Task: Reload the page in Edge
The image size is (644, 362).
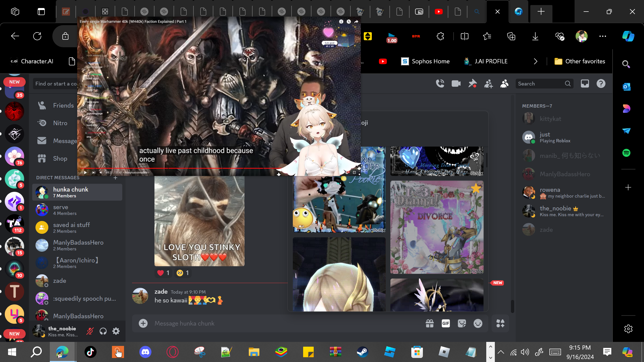Action: tap(37, 36)
